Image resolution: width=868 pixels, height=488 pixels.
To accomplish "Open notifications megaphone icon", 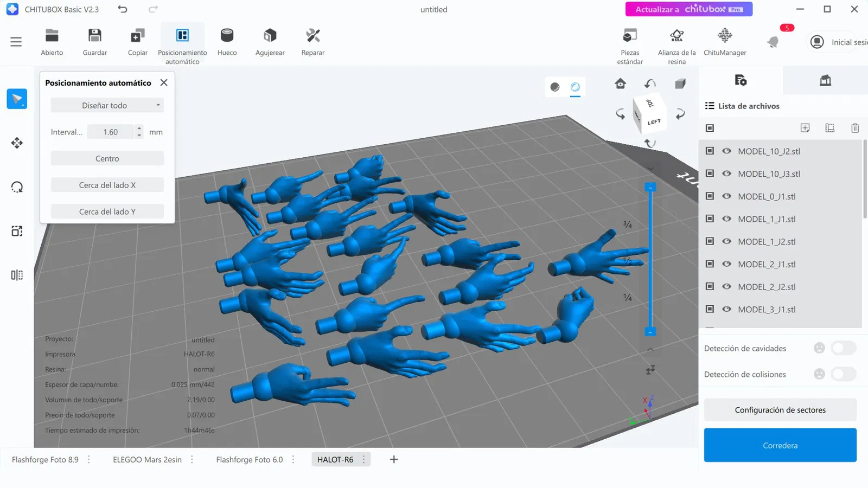I will pyautogui.click(x=773, y=42).
